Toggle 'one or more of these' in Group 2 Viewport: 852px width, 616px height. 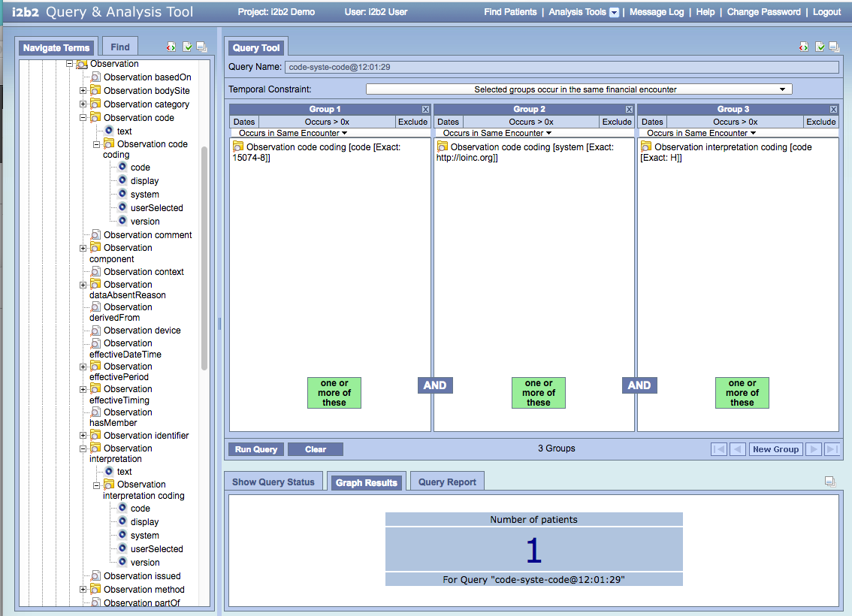539,393
